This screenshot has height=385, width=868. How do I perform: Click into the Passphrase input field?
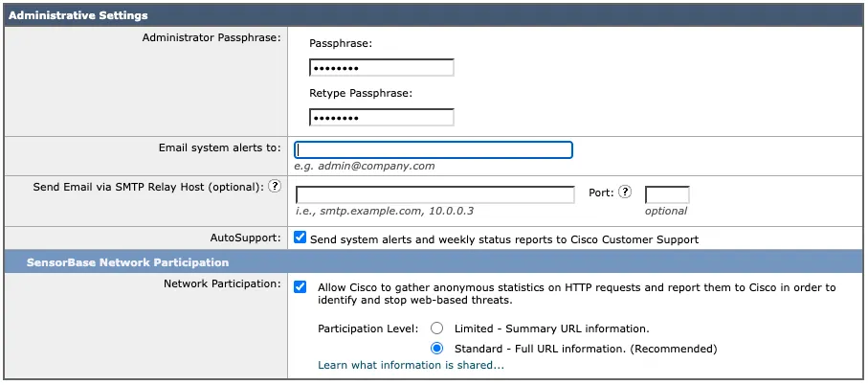pyautogui.click(x=381, y=68)
